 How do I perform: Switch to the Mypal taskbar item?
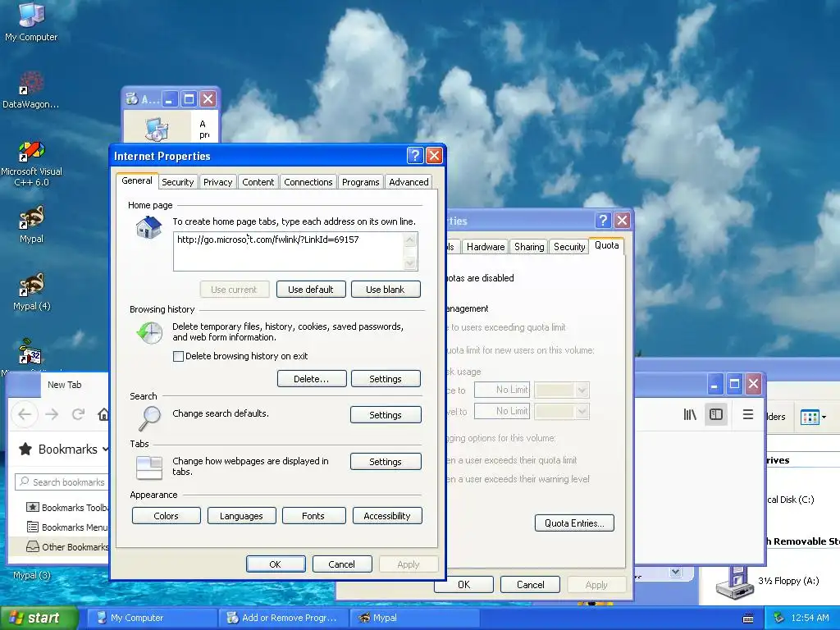click(x=413, y=618)
